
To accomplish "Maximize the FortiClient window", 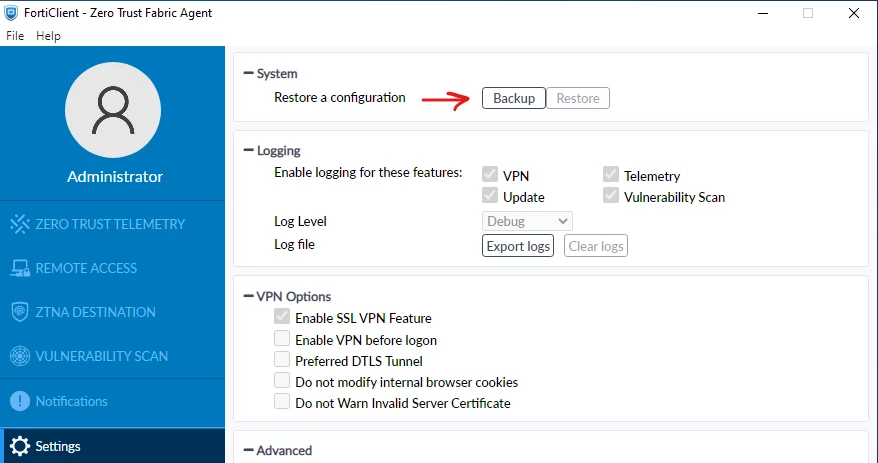I will [x=807, y=13].
